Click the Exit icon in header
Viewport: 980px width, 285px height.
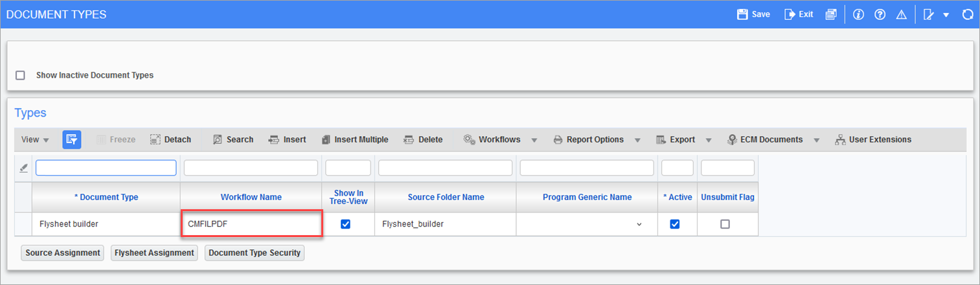[799, 14]
